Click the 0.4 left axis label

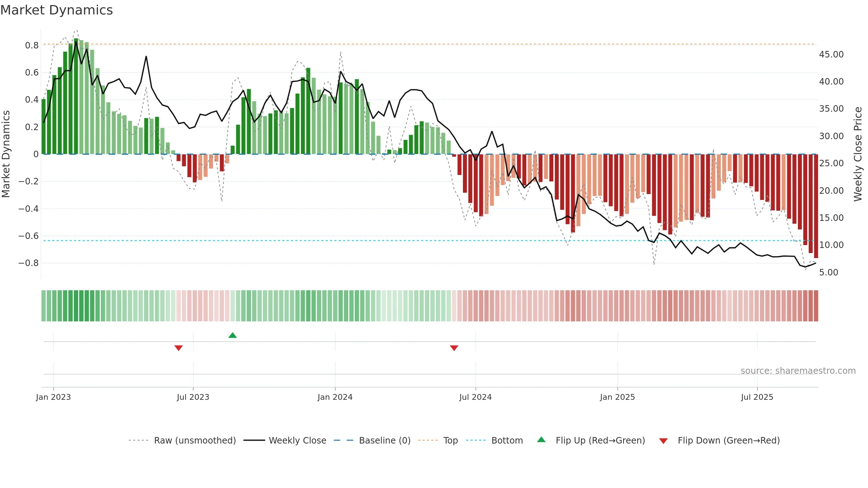pyautogui.click(x=32, y=99)
